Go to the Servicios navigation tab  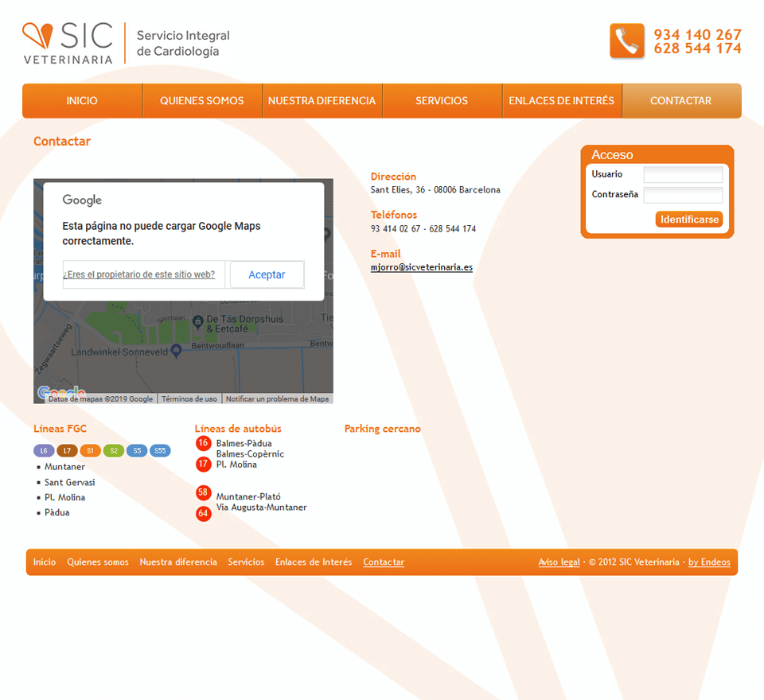442,101
